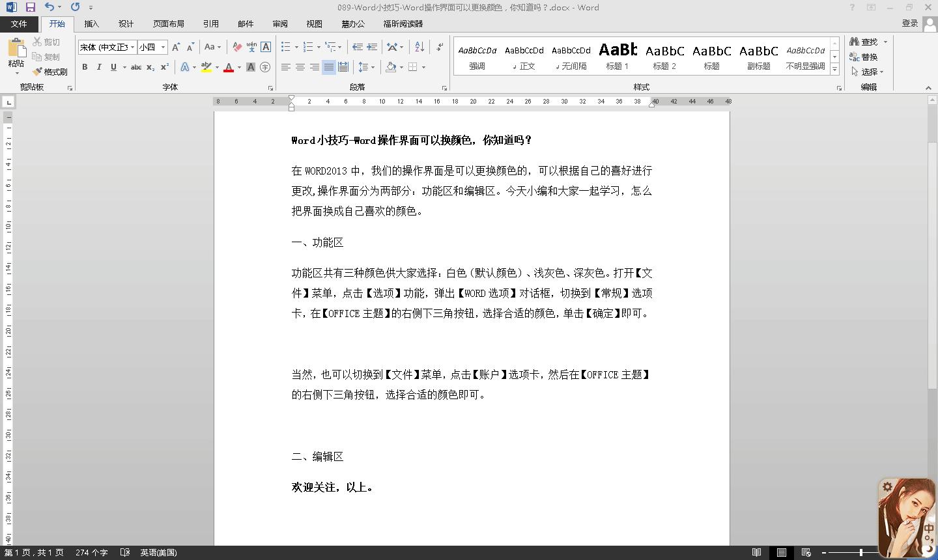Image resolution: width=938 pixels, height=560 pixels.
Task: Open the phonetic guide (wén) tool
Action: [251, 47]
